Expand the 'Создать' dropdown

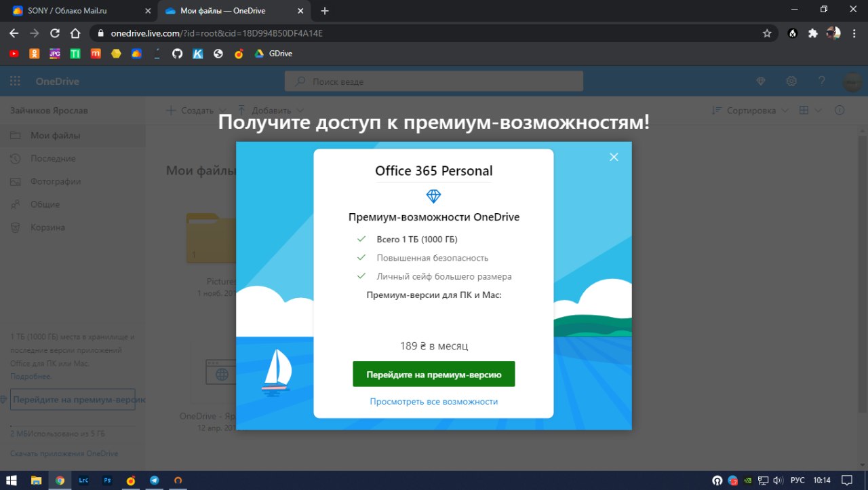click(196, 111)
